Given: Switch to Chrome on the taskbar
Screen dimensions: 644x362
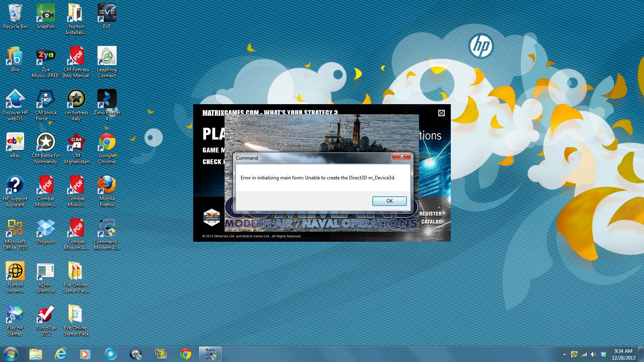Looking at the screenshot, I should point(186,354).
